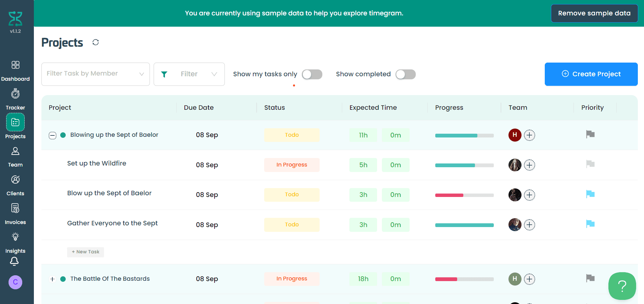Click priority flag of Gather Everyone to the Sept
644x304 pixels.
(x=590, y=224)
